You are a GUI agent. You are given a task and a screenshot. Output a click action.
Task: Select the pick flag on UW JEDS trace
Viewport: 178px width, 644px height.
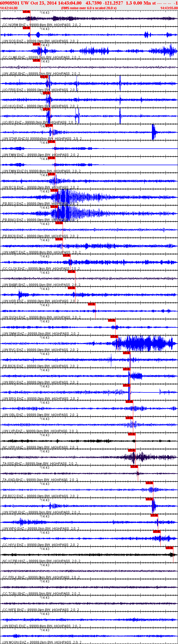click(x=37, y=60)
